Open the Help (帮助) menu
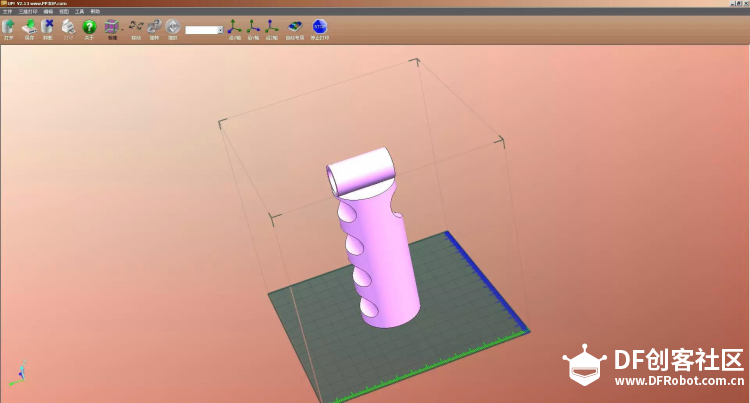The image size is (750, 403). click(95, 11)
